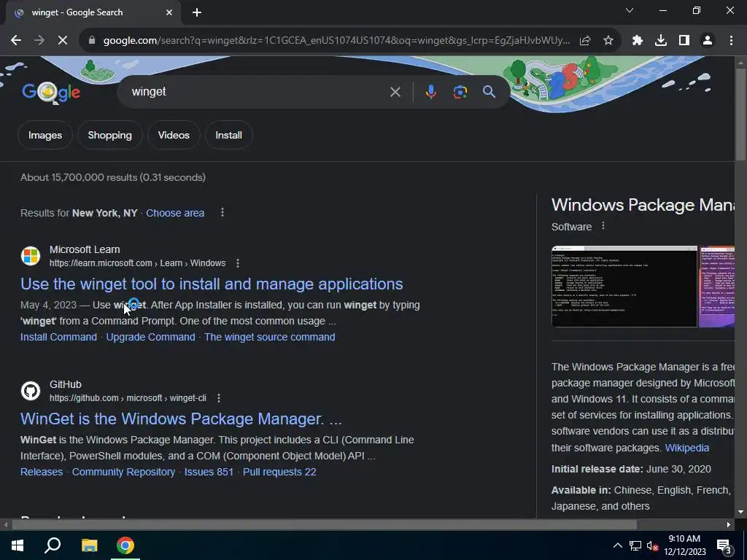Open the 9:10 AM clock and calendar

pyautogui.click(x=684, y=545)
